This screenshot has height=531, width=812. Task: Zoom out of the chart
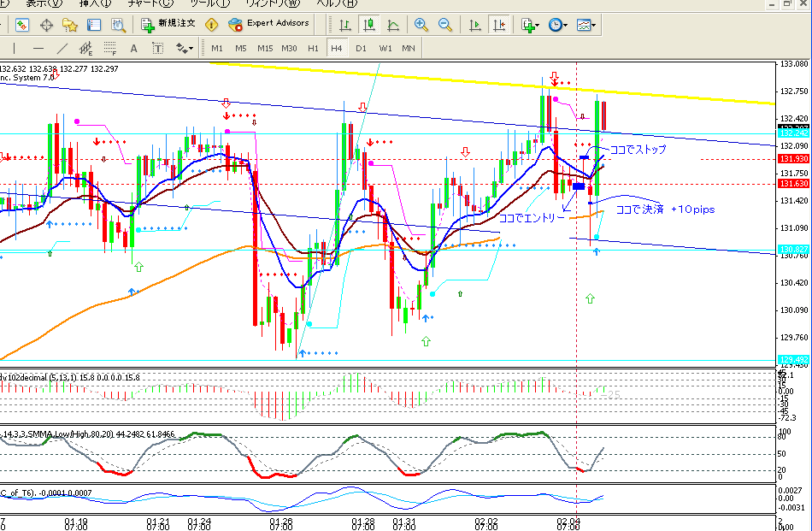pos(444,25)
